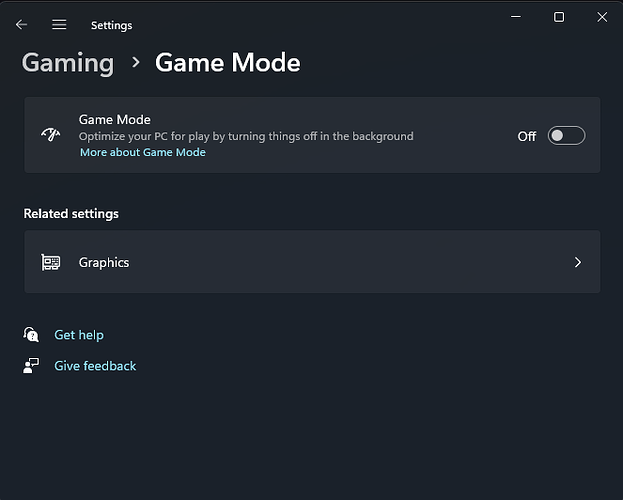The height and width of the screenshot is (500, 623).
Task: Open the hamburger navigation menu
Action: click(x=59, y=25)
